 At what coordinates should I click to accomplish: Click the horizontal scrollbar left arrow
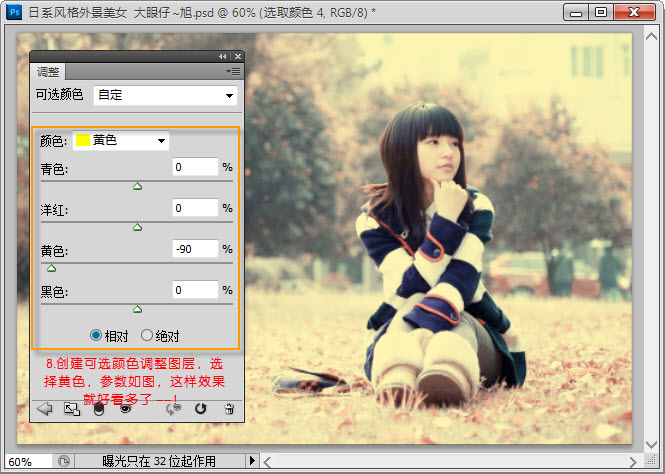(267, 462)
